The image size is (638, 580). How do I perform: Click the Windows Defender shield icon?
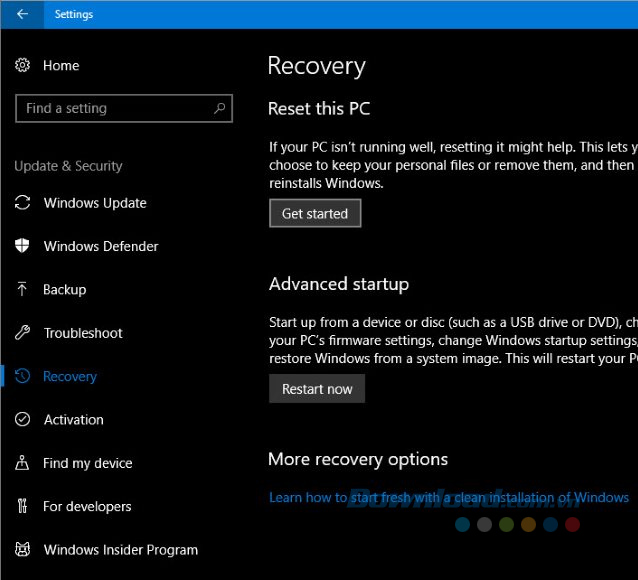22,246
